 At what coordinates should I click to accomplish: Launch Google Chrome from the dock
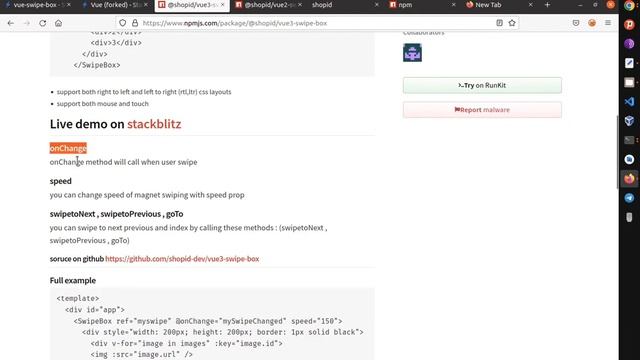pyautogui.click(x=629, y=6)
